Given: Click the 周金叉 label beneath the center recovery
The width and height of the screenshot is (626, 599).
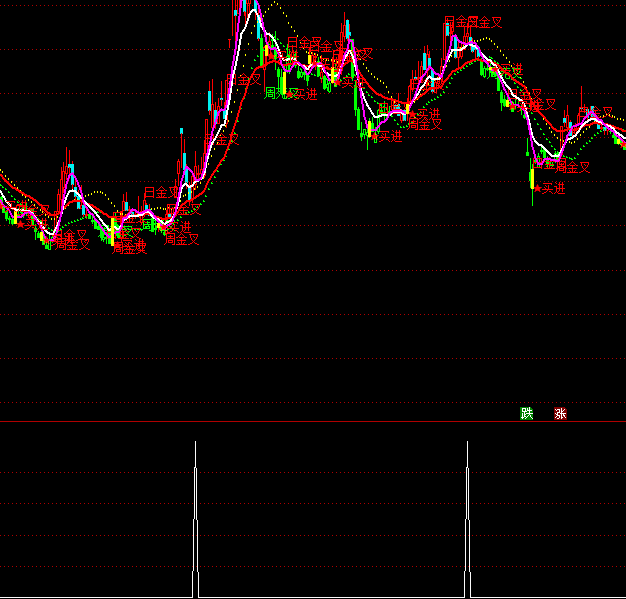Looking at the screenshot, I should [423, 124].
